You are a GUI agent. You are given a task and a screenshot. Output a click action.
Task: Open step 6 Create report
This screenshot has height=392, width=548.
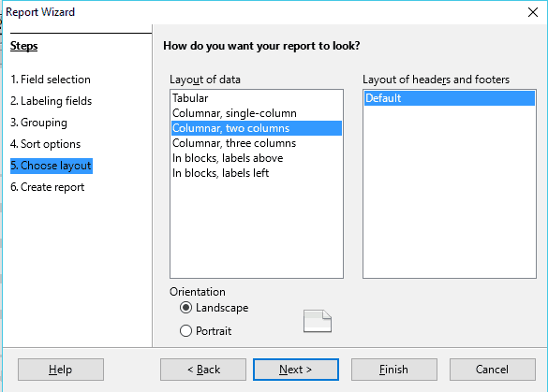point(47,187)
